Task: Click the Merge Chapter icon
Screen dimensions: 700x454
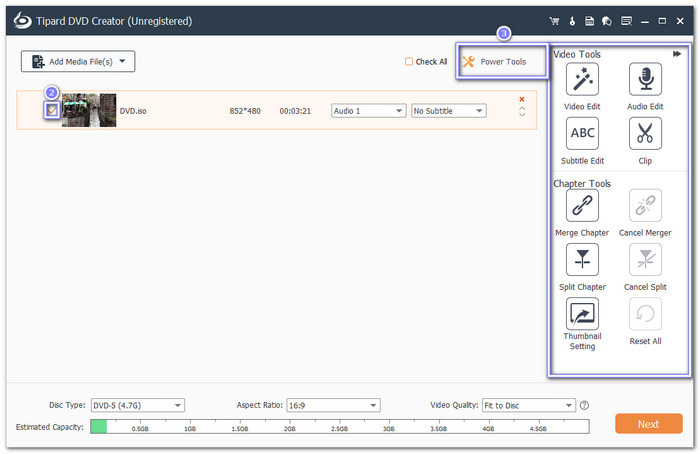Action: point(582,205)
